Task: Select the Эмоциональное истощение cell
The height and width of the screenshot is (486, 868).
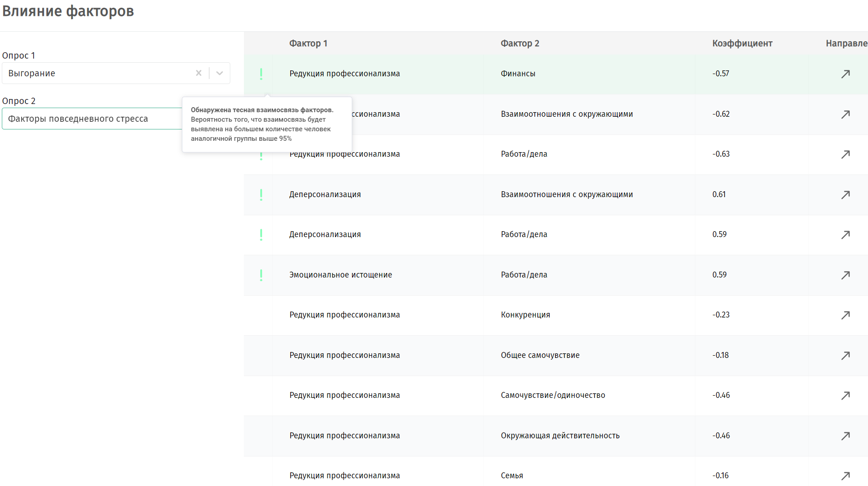Action: (x=341, y=275)
